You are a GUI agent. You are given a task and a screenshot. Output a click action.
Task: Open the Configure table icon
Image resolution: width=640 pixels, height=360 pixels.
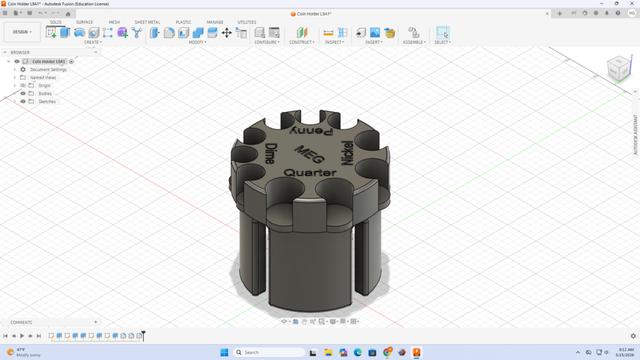point(260,32)
